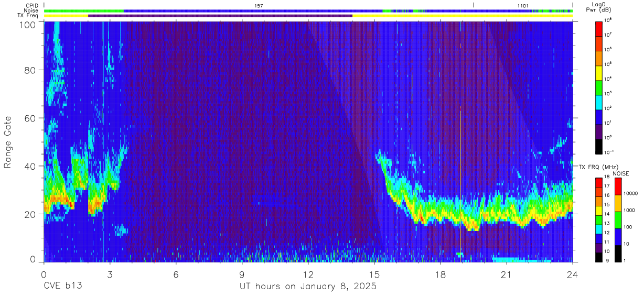Click the CVE b13 radar beam label
This screenshot has height=297, width=644.
(62, 287)
